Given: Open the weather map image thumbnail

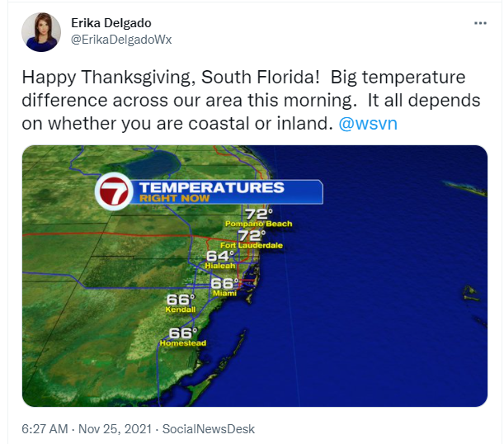Looking at the screenshot, I should point(255,276).
